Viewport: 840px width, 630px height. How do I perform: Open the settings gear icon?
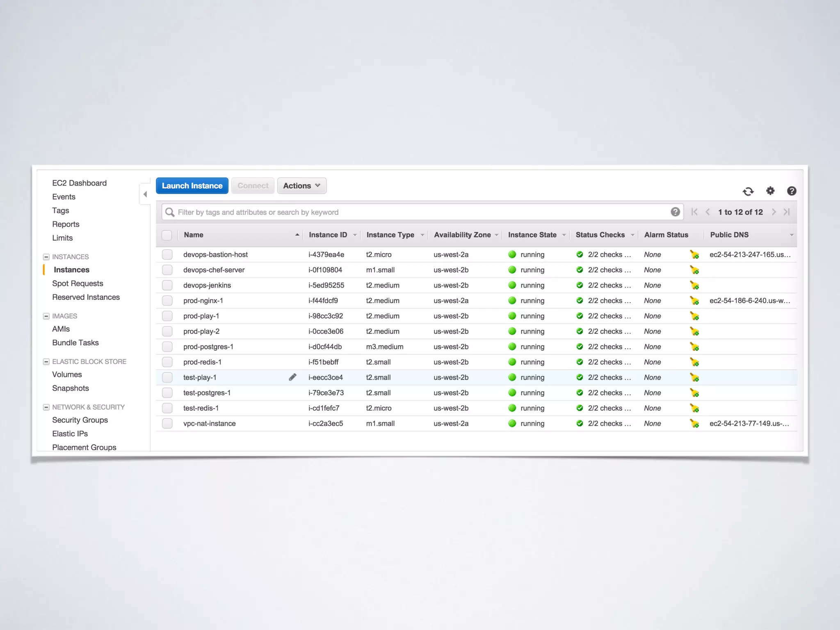click(770, 191)
